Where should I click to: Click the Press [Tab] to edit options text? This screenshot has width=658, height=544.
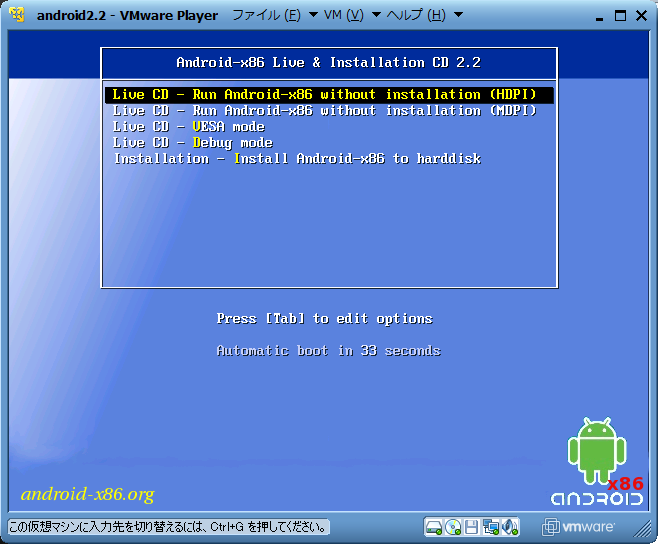324,319
